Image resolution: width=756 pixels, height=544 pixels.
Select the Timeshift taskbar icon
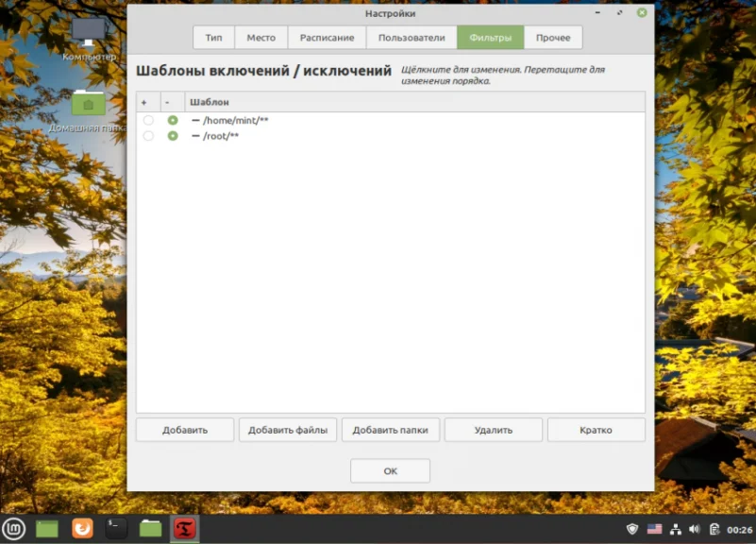pos(185,529)
